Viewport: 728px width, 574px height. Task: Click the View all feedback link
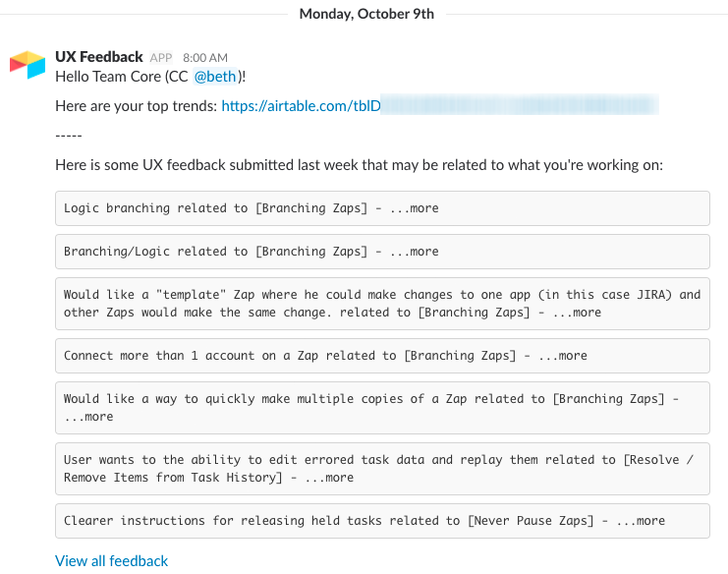pyautogui.click(x=111, y=560)
